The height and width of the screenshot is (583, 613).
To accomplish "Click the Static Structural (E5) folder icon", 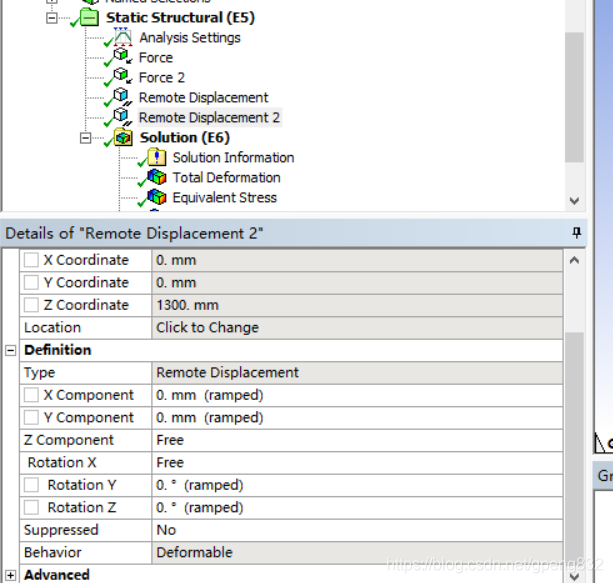I will pos(89,18).
